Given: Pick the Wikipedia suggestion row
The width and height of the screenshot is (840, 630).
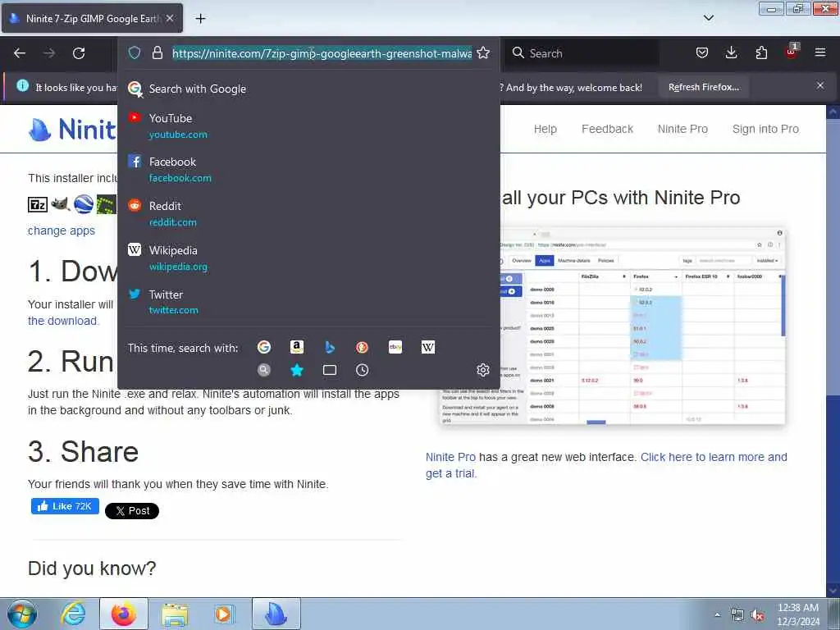Looking at the screenshot, I should pyautogui.click(x=308, y=258).
